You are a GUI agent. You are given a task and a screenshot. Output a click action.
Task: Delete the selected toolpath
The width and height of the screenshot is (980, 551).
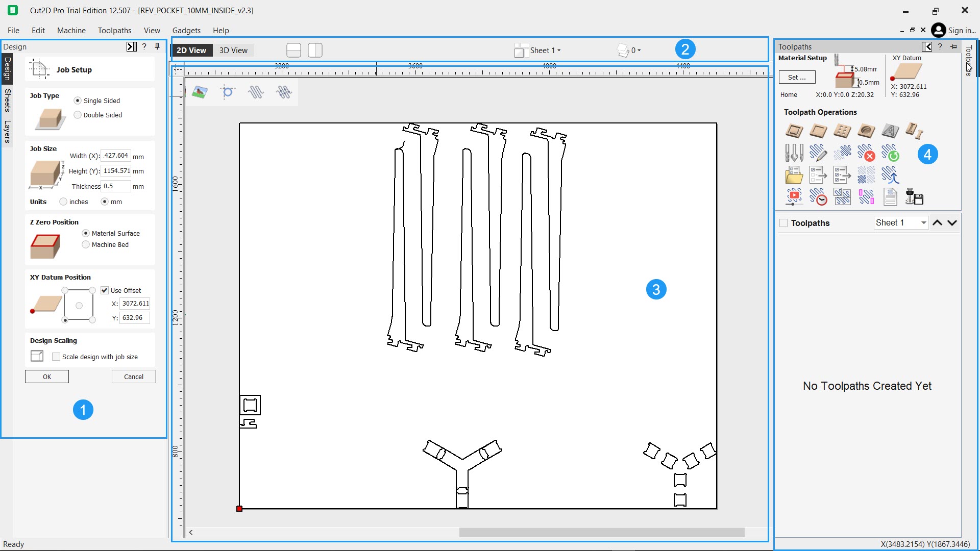867,153
